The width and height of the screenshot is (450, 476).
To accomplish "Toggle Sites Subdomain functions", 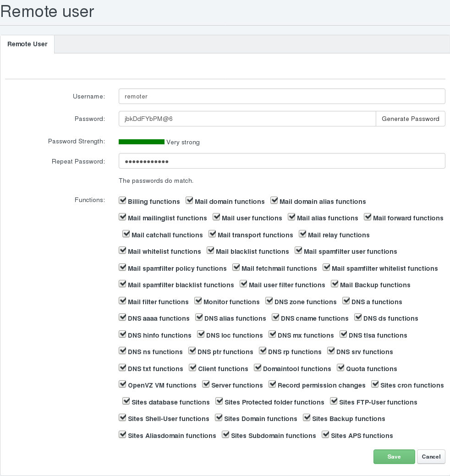I will pyautogui.click(x=225, y=434).
